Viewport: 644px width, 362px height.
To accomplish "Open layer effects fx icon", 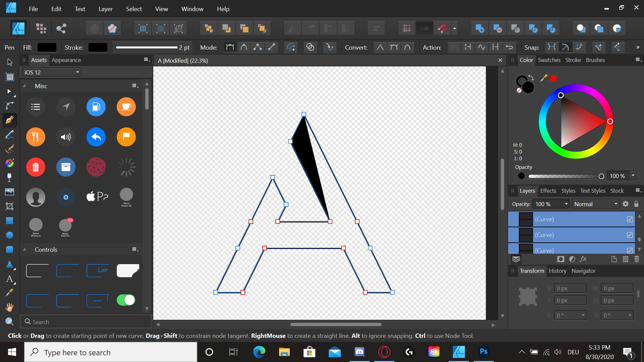I will click(x=583, y=259).
